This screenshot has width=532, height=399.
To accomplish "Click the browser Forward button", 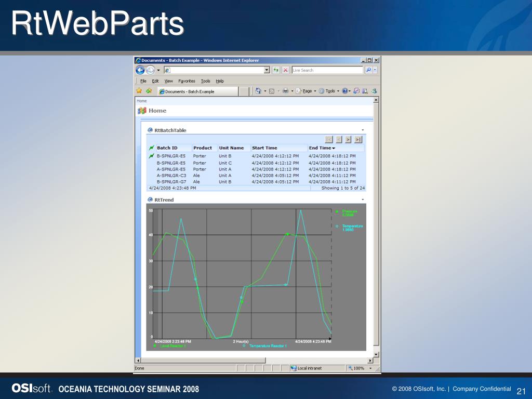I will (150, 70).
